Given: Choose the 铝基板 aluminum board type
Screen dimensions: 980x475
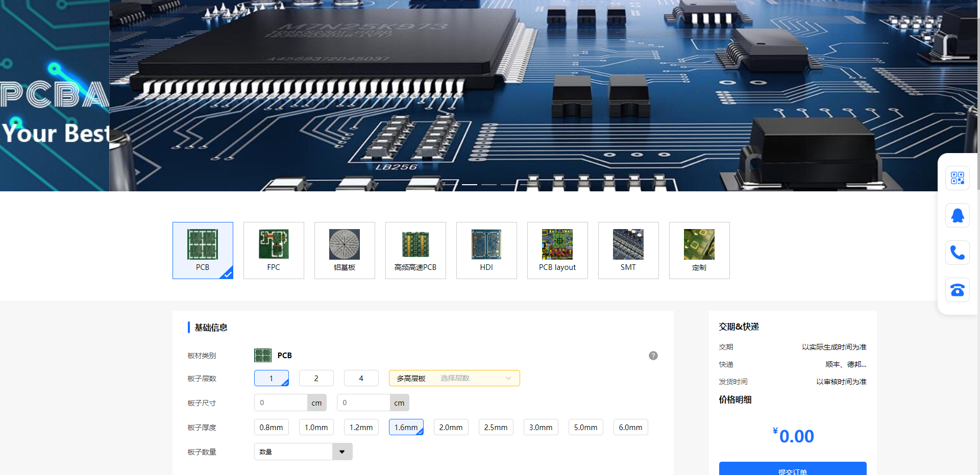Looking at the screenshot, I should coord(345,251).
